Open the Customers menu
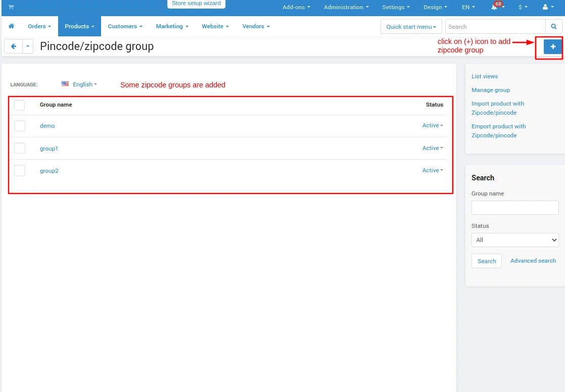The width and height of the screenshot is (565, 392). pyautogui.click(x=125, y=26)
